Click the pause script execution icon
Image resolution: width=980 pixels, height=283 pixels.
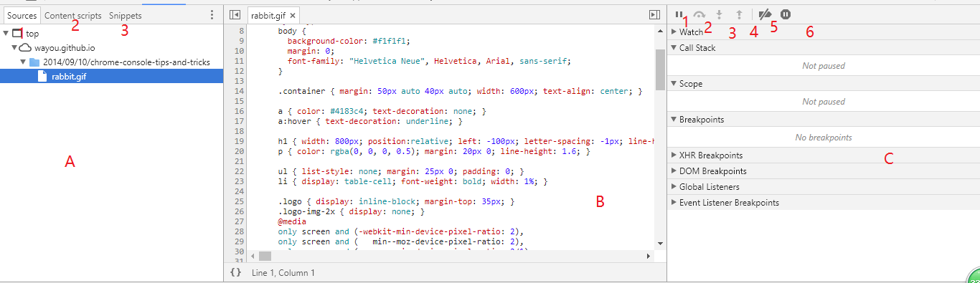coord(679,14)
